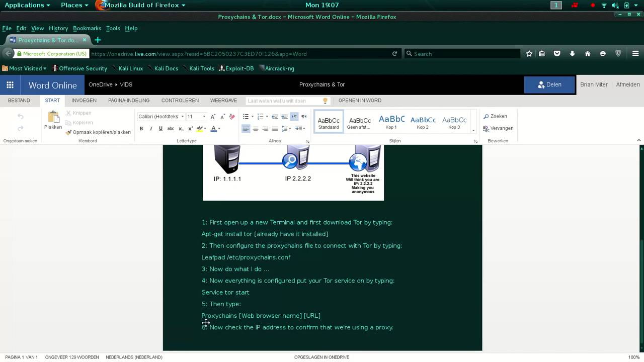Apply the font color A button
The height and width of the screenshot is (362, 644).
[213, 129]
